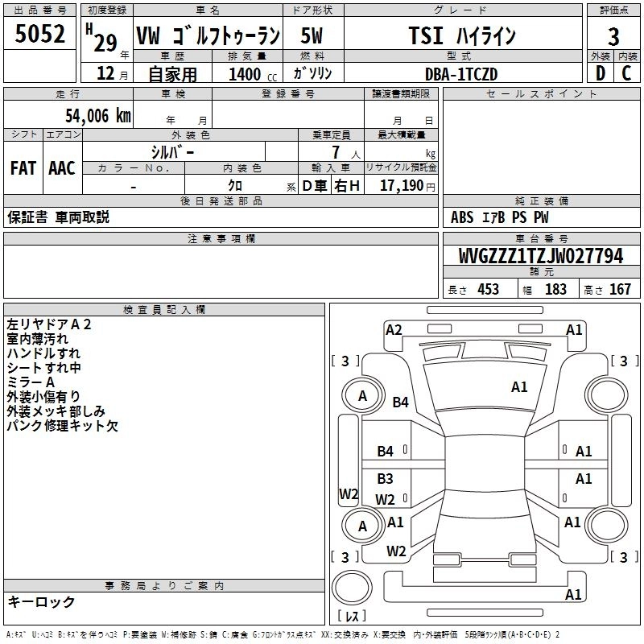Select the length value 453
The width and height of the screenshot is (644, 644).
(x=488, y=289)
